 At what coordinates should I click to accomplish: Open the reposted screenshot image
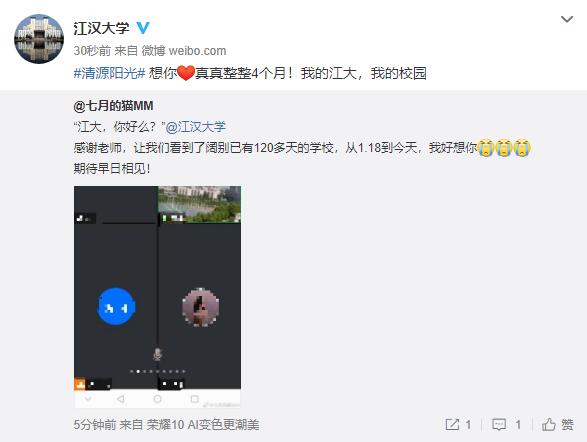pos(157,297)
